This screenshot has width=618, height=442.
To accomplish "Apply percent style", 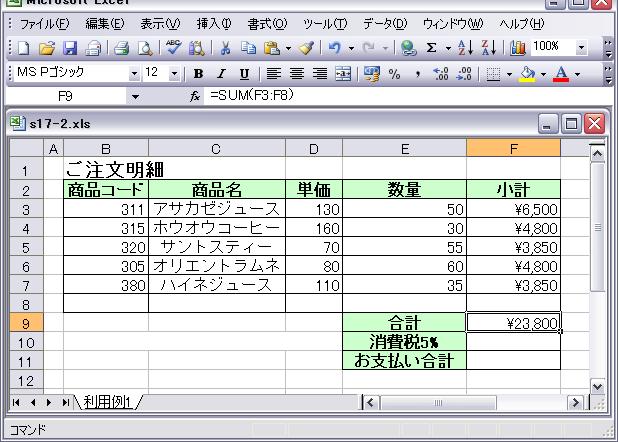I will coord(395,74).
